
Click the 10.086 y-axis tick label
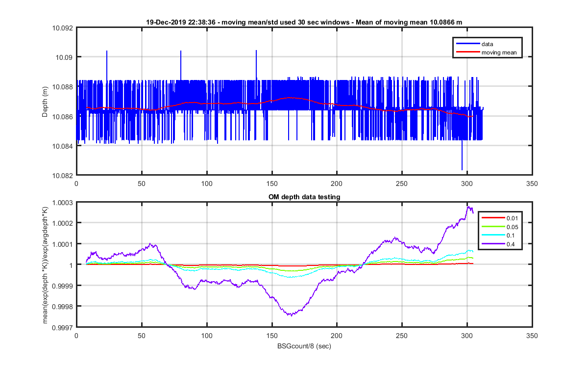click(63, 116)
